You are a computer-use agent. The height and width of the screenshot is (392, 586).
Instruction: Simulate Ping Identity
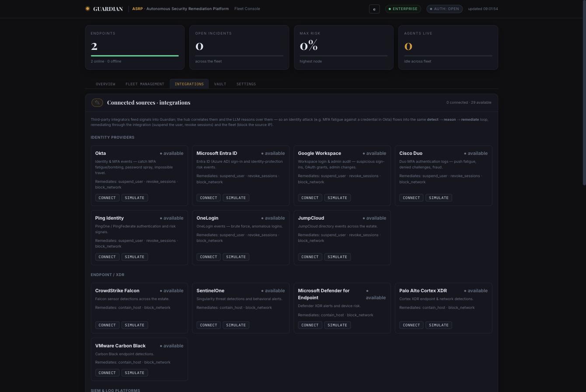(x=135, y=257)
